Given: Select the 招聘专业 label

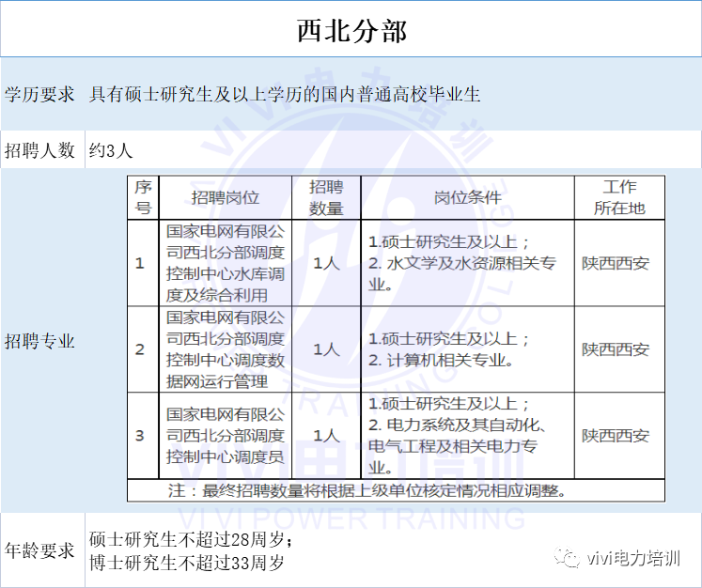Looking at the screenshot, I should 39,341.
